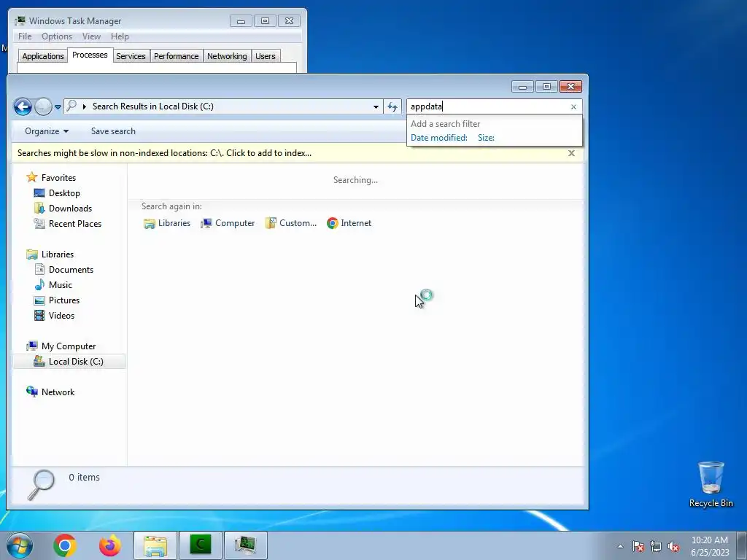
Task: Switch to Task Manager Performance tab
Action: tap(177, 56)
